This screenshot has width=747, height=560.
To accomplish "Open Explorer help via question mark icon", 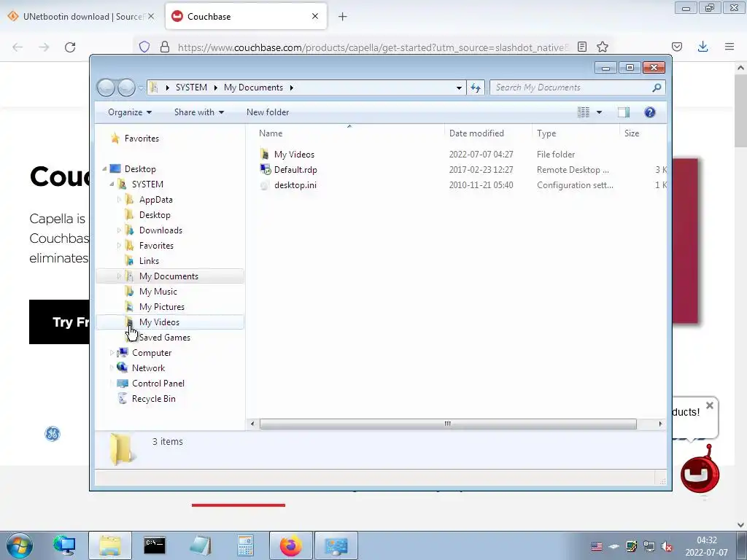I will 650,112.
